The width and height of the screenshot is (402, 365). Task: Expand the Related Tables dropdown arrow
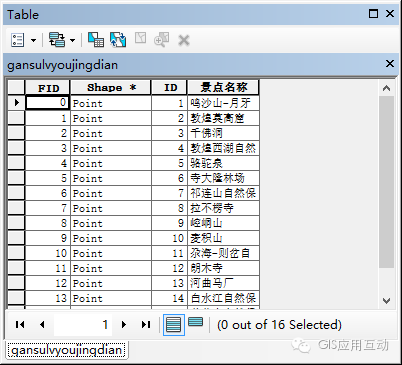pyautogui.click(x=72, y=41)
